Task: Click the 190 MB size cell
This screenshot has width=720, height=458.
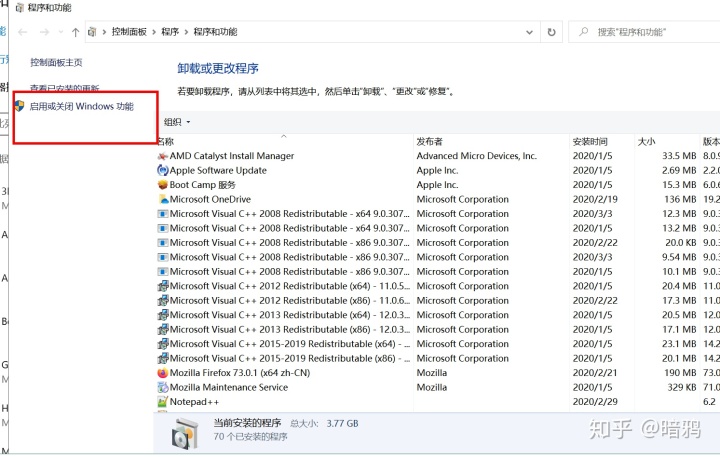Action: (x=681, y=373)
